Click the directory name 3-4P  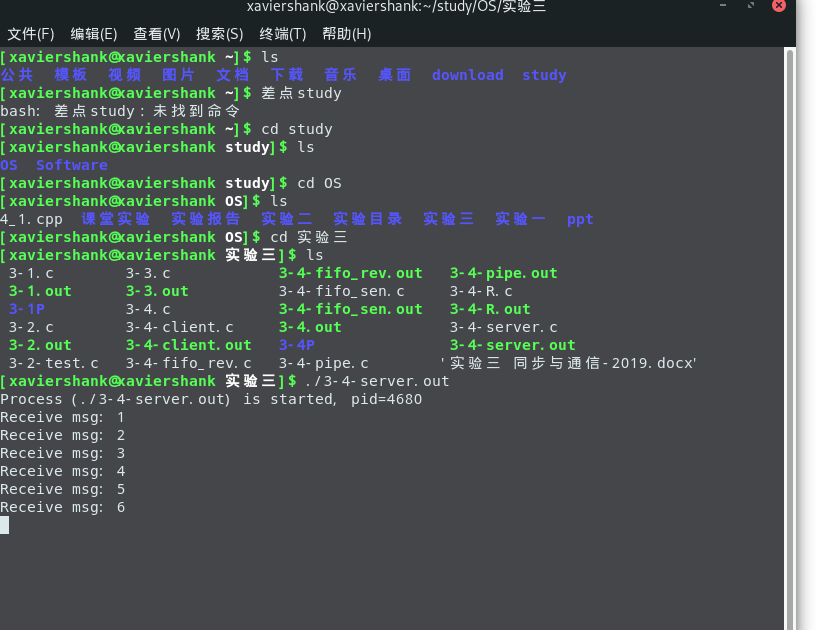pos(297,345)
